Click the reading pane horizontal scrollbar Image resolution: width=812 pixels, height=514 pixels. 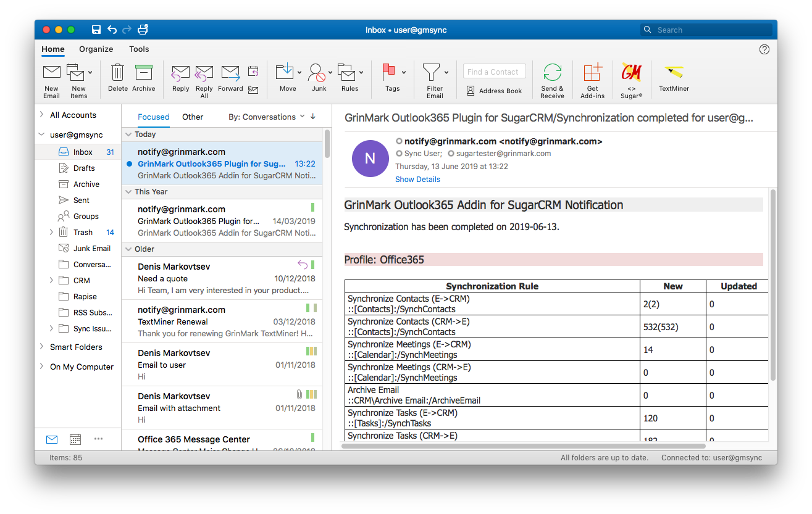[524, 446]
